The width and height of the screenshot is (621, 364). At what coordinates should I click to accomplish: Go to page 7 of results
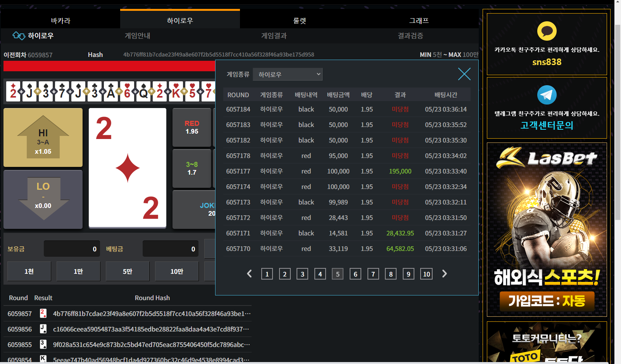(x=373, y=274)
